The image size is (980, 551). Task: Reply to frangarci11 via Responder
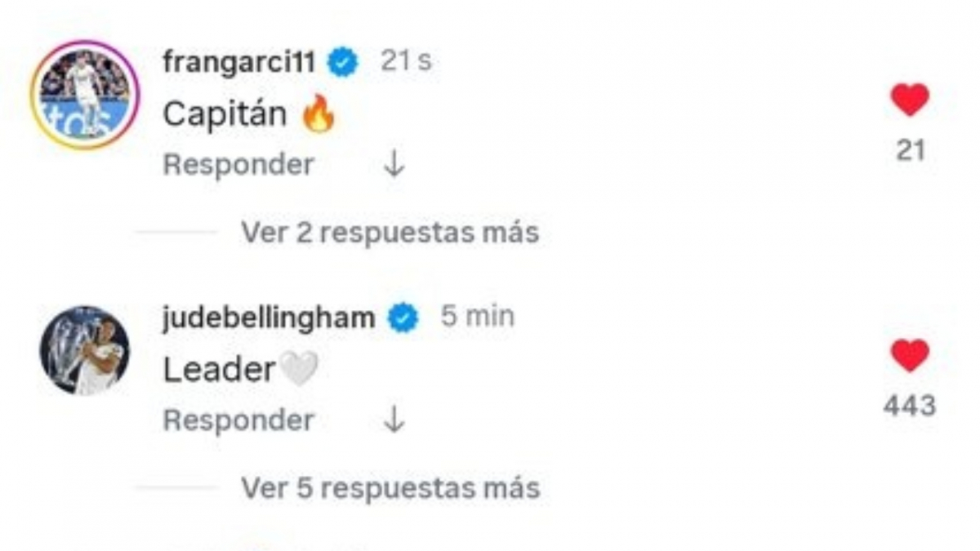coord(238,165)
